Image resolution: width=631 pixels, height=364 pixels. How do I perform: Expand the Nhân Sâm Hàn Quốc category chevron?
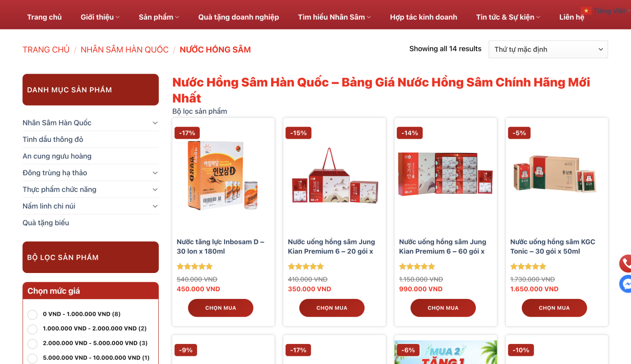point(155,123)
